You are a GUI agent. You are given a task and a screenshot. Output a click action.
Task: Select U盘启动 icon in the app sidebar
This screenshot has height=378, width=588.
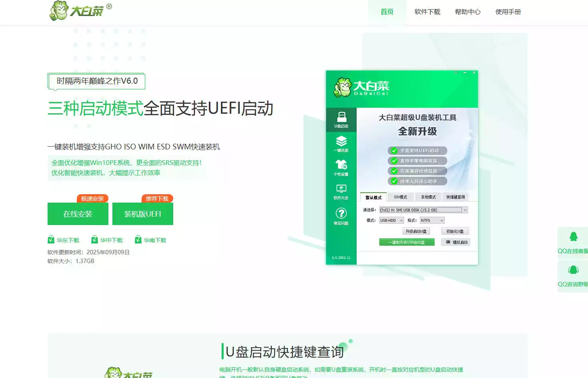pyautogui.click(x=341, y=120)
